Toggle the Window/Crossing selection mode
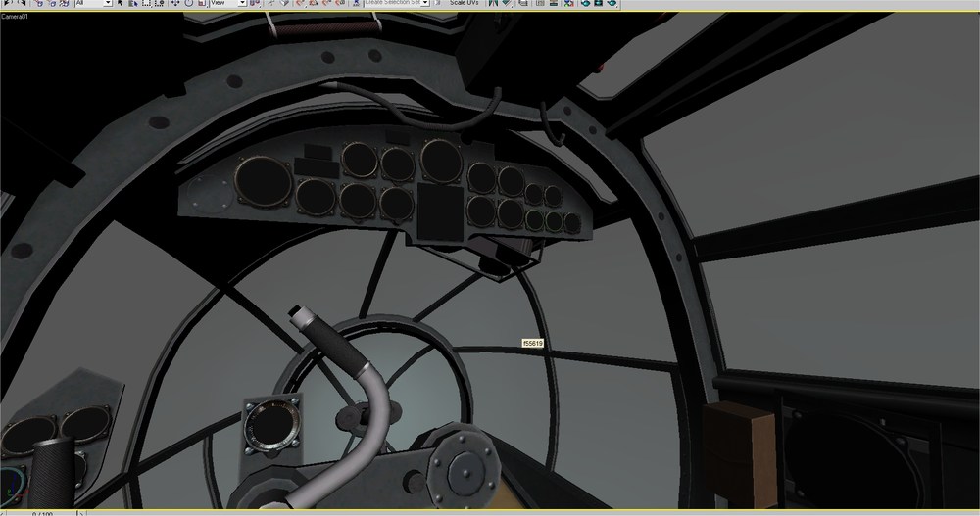The height and width of the screenshot is (516, 980). 160,3
